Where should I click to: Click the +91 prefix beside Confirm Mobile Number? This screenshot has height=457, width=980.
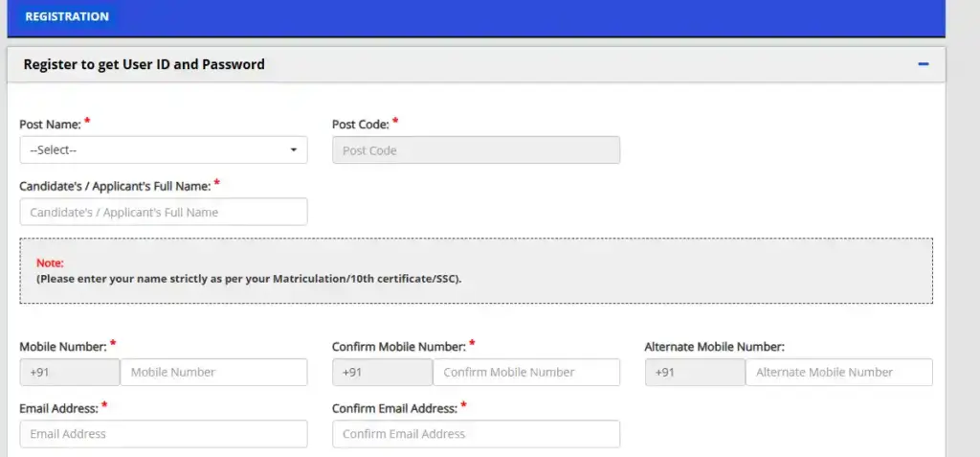(x=382, y=373)
